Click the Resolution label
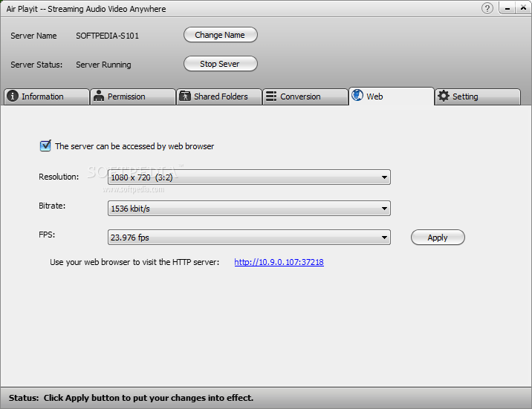Viewport: 532px width, 409px height. (59, 177)
